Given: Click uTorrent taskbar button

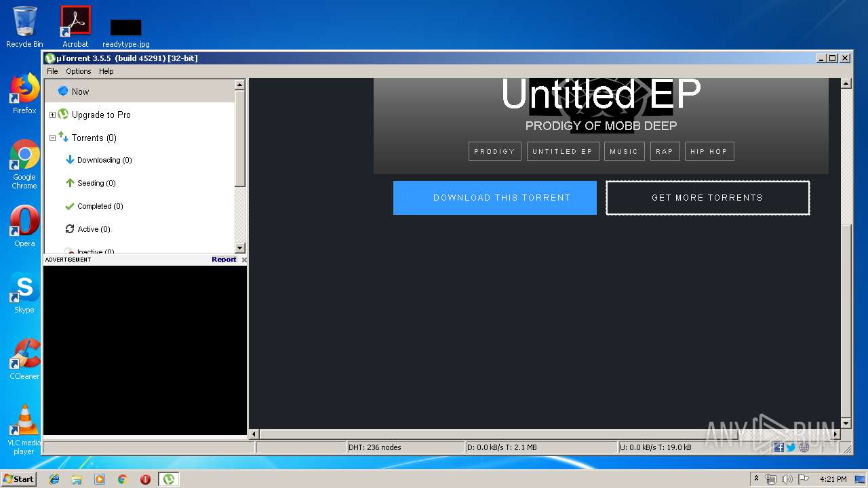Looking at the screenshot, I should [168, 479].
